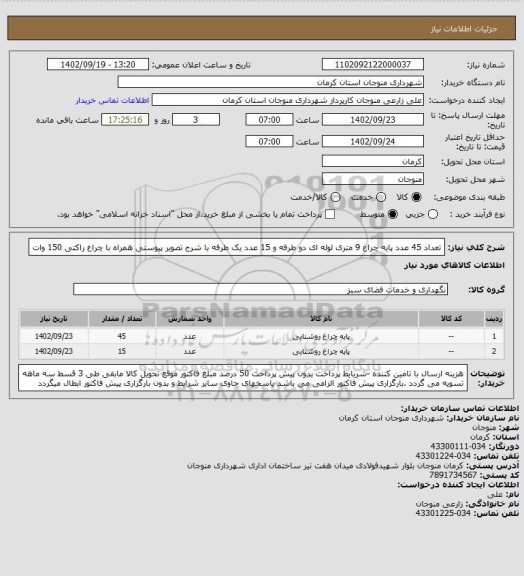Click the اطلاعات ایجاد کننده درخواست heading
This screenshot has height=576, width=524.
(x=458, y=485)
